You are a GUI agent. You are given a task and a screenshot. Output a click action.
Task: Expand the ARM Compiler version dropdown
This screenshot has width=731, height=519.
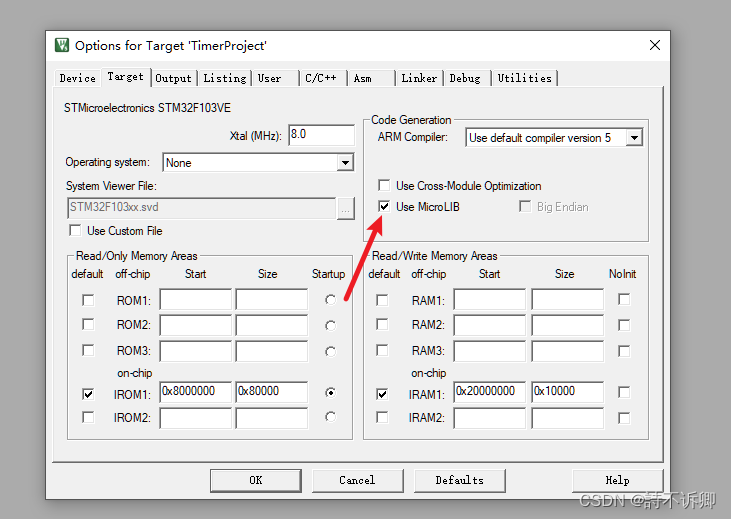point(634,138)
